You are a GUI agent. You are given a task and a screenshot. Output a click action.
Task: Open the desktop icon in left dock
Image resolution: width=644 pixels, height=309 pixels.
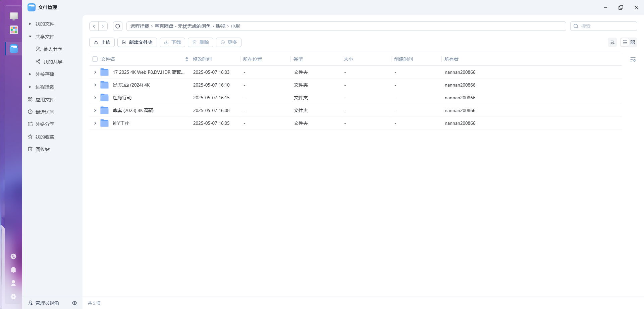pyautogui.click(x=14, y=16)
